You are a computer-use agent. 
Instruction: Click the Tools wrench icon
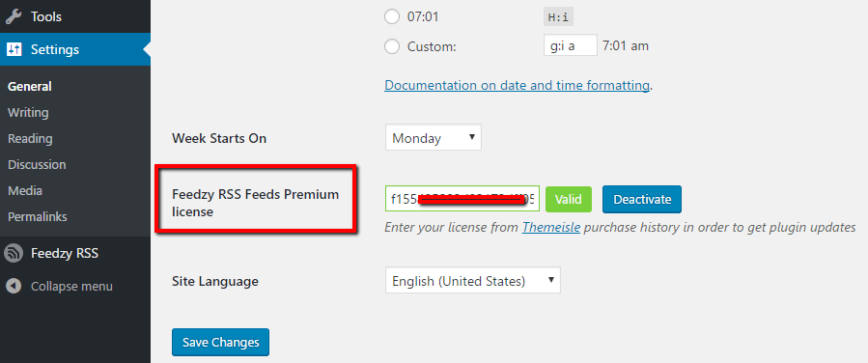(14, 16)
